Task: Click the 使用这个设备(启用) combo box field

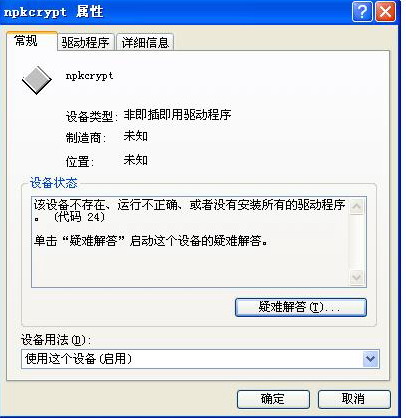Action: pyautogui.click(x=200, y=359)
